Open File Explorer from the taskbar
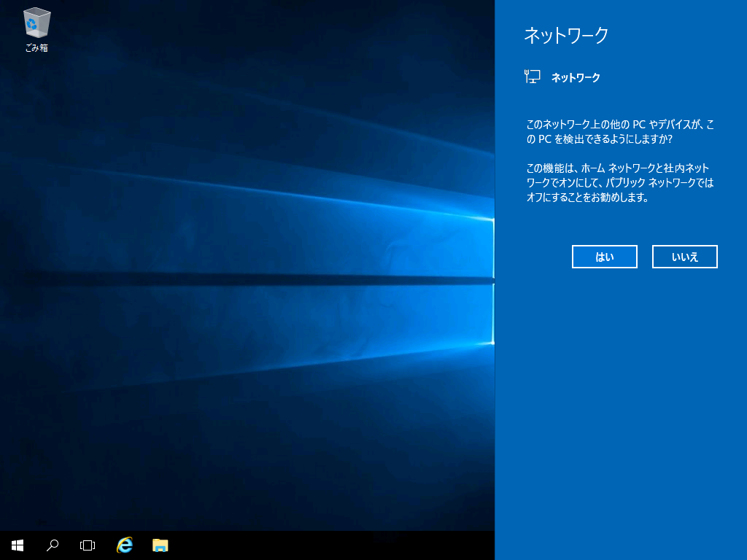This screenshot has height=560, width=747. [160, 545]
